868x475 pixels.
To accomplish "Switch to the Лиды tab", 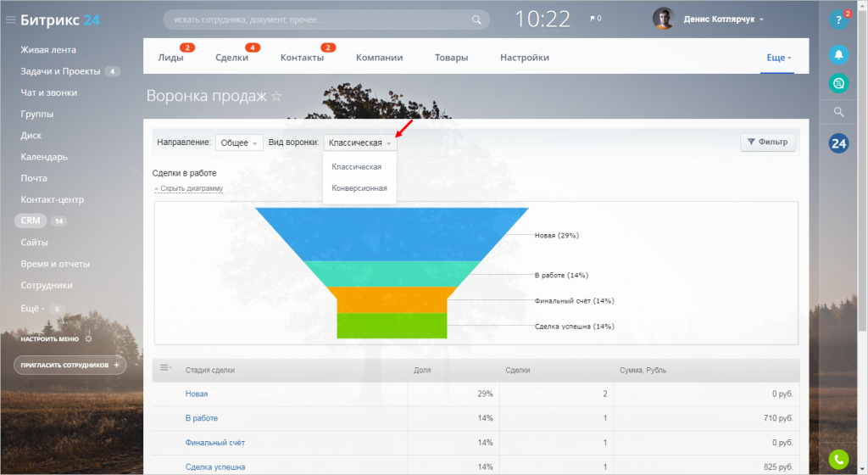I will click(x=170, y=58).
